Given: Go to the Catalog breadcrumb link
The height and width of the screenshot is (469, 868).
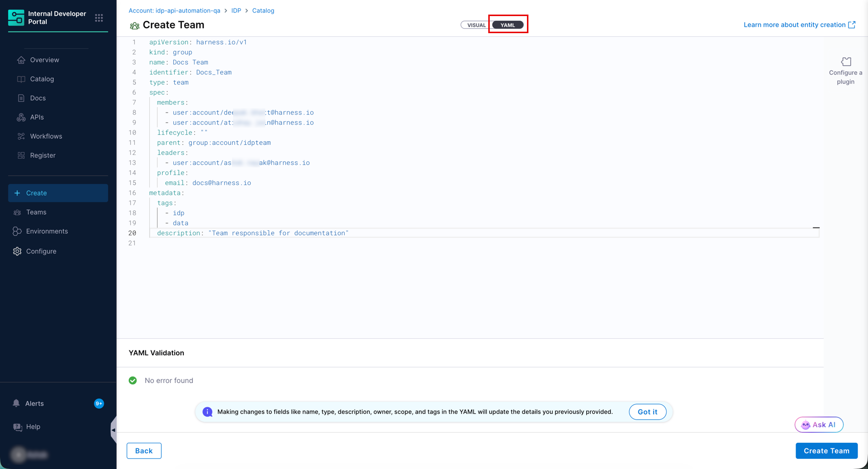Looking at the screenshot, I should (x=263, y=11).
